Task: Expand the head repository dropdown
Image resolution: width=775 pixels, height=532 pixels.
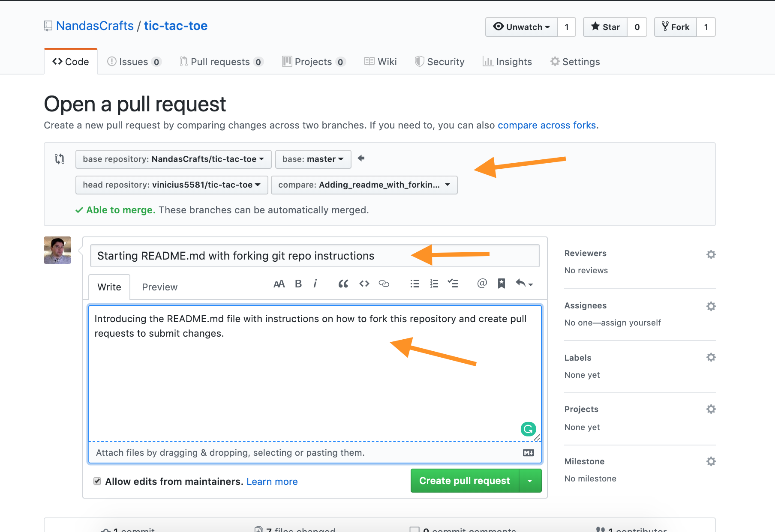Action: 172,185
